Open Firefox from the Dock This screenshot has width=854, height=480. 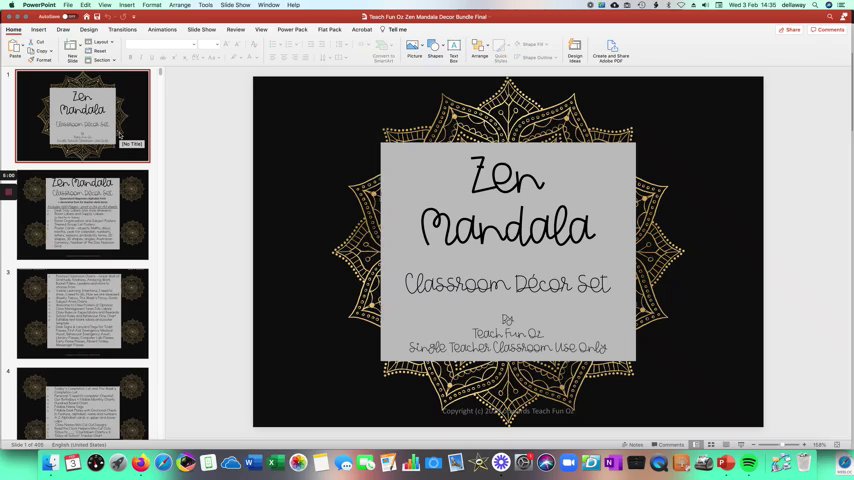click(x=141, y=463)
